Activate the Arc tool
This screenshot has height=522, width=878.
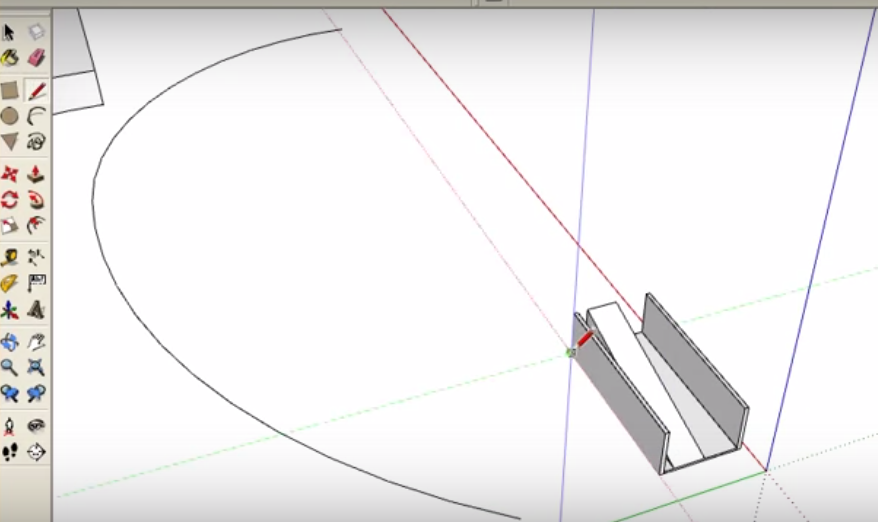click(x=36, y=116)
